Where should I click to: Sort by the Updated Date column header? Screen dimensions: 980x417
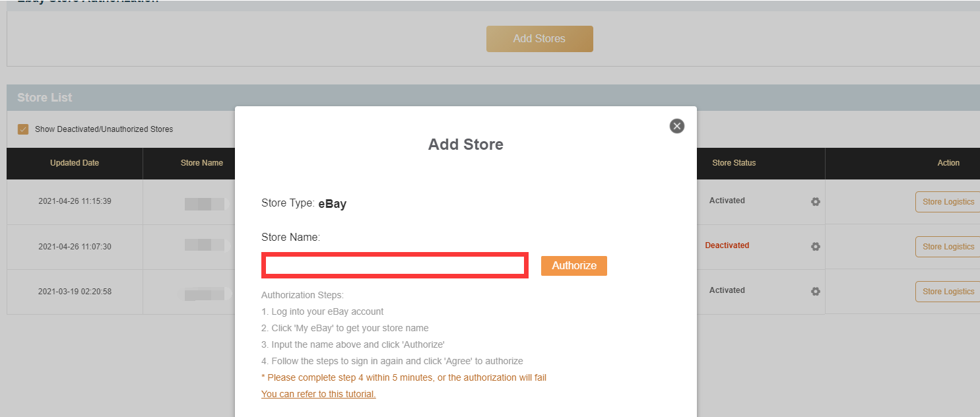tap(75, 163)
